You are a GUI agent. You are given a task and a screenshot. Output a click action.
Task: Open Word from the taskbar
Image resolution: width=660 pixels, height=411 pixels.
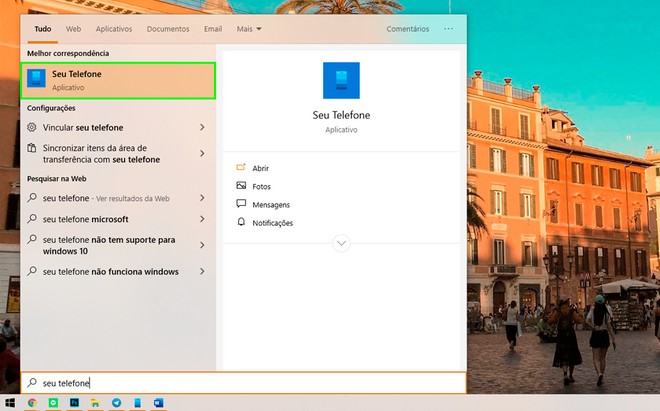point(157,403)
